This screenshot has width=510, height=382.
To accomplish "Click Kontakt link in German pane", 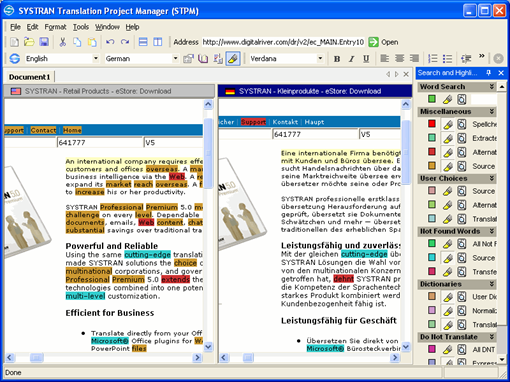I will pyautogui.click(x=285, y=122).
